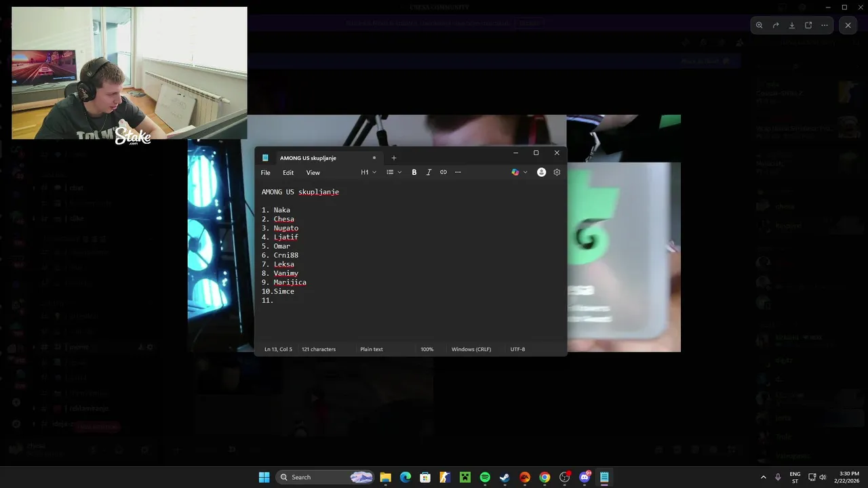Open the volume control in system tray
Image resolution: width=868 pixels, height=488 pixels.
coord(823,477)
